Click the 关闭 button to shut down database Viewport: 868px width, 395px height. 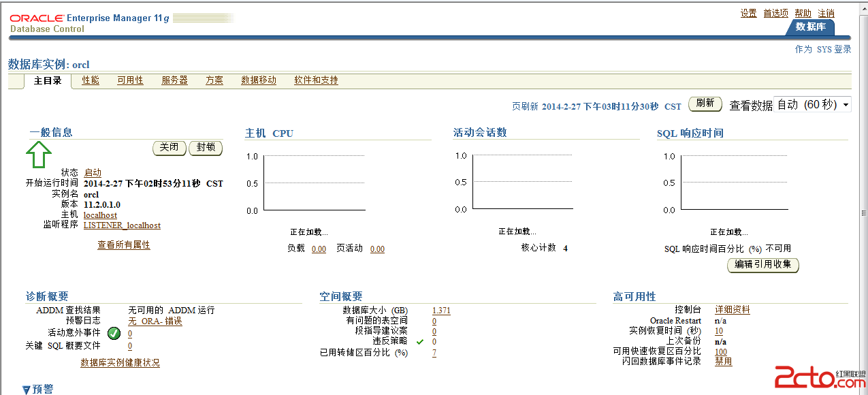coord(170,148)
